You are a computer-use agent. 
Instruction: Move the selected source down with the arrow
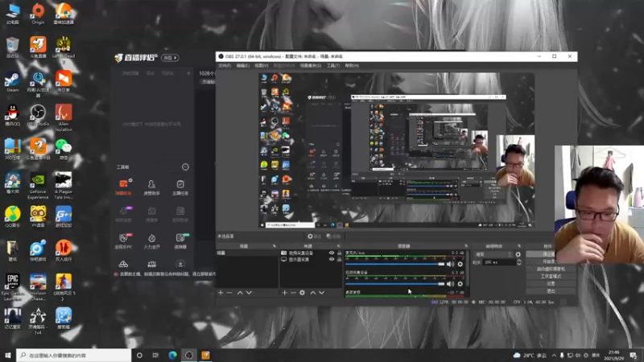pyautogui.click(x=321, y=293)
